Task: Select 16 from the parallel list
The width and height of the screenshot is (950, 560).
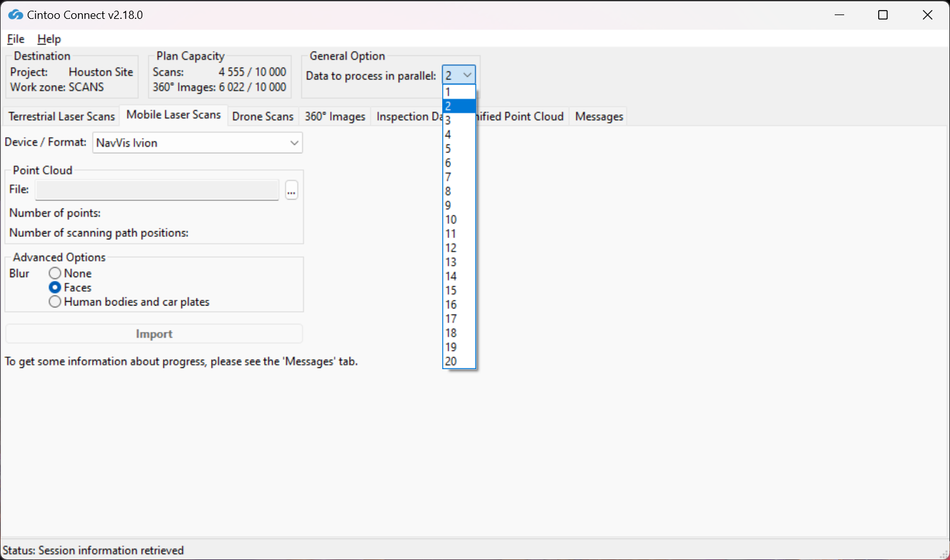Action: click(459, 304)
